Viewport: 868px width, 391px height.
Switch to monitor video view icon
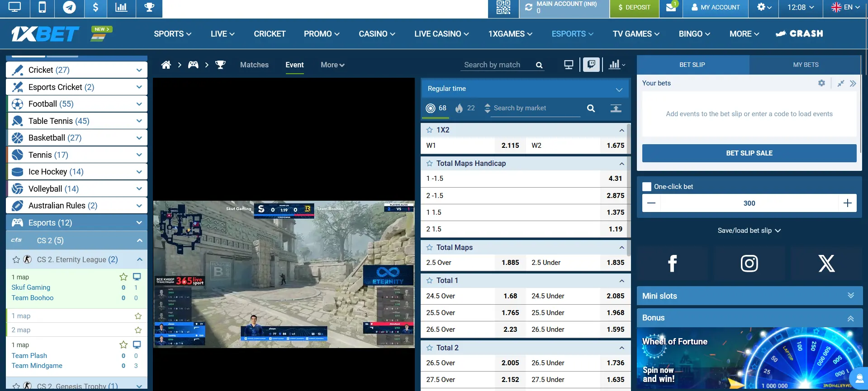(569, 65)
